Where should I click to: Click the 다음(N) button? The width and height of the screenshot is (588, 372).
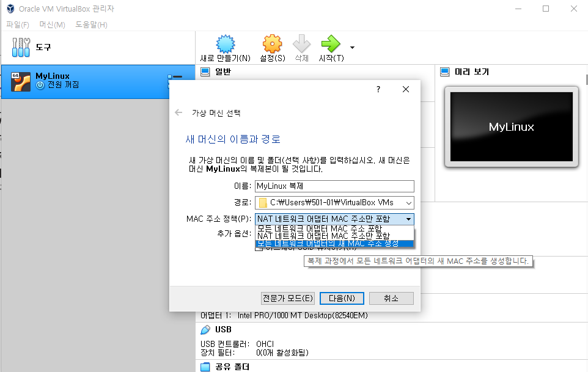coord(342,298)
